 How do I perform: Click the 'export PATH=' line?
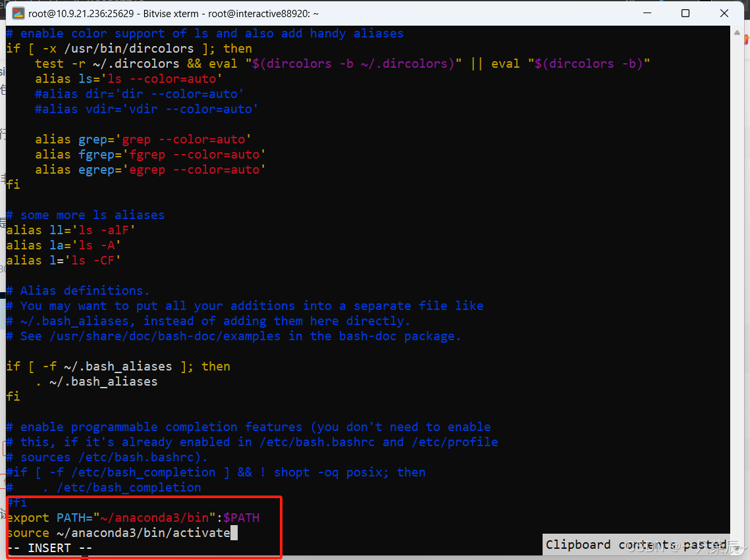coord(134,517)
